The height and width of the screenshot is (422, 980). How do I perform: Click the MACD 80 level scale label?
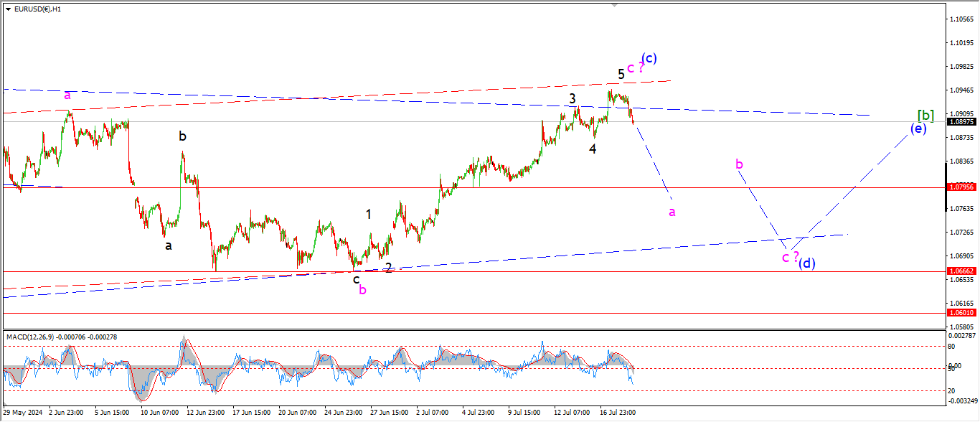pos(953,346)
